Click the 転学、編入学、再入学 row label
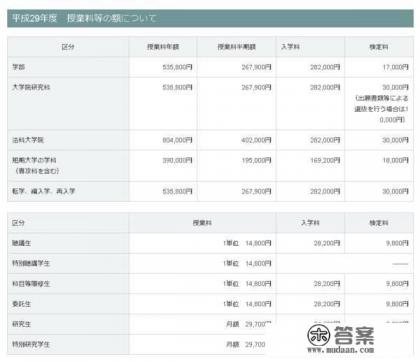Screen dimensions: 420x362 44,191
